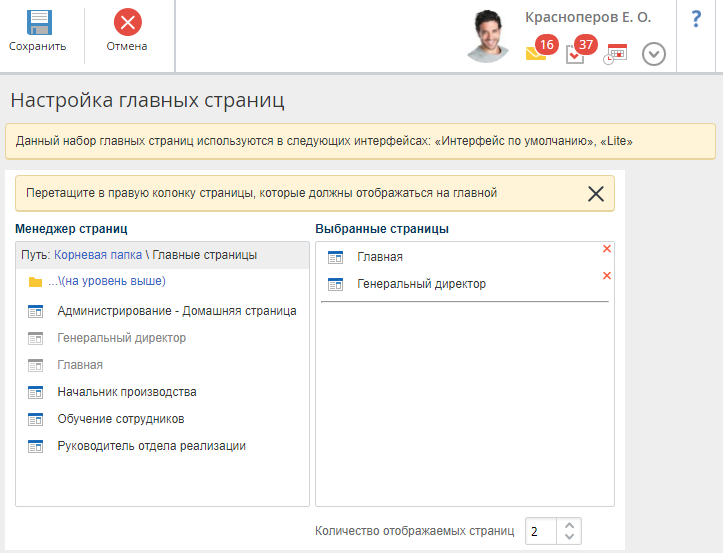Select Начальник производства page item
The width and height of the screenshot is (723, 553).
click(x=126, y=392)
